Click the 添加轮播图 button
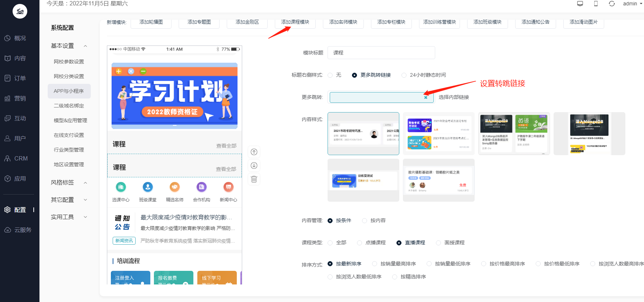The image size is (644, 302). coord(151,22)
